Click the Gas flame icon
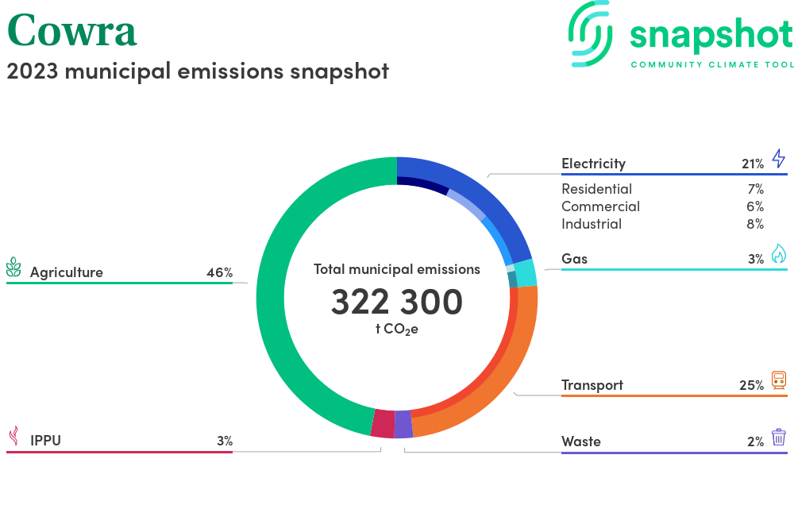 point(778,254)
